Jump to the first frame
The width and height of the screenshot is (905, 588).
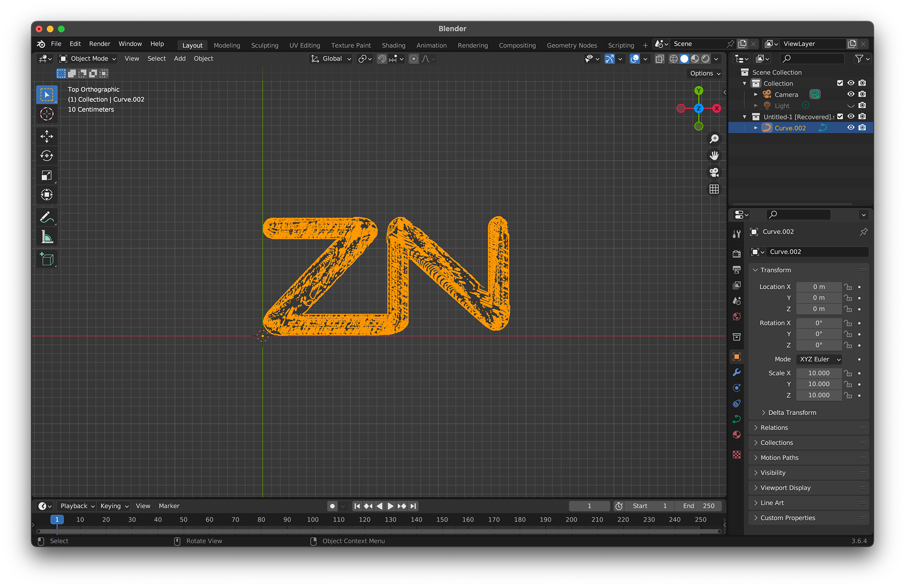(x=357, y=506)
